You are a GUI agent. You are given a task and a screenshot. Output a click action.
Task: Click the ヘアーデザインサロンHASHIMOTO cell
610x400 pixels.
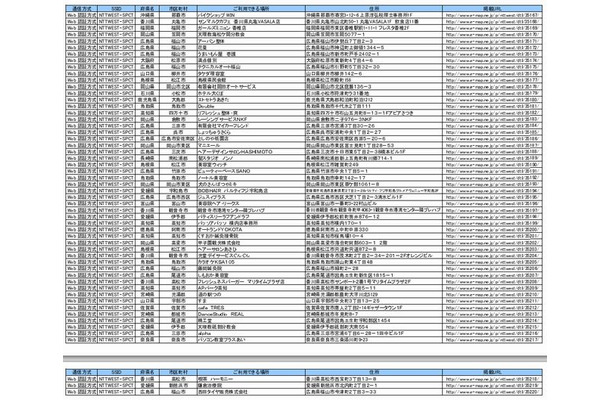251,152
